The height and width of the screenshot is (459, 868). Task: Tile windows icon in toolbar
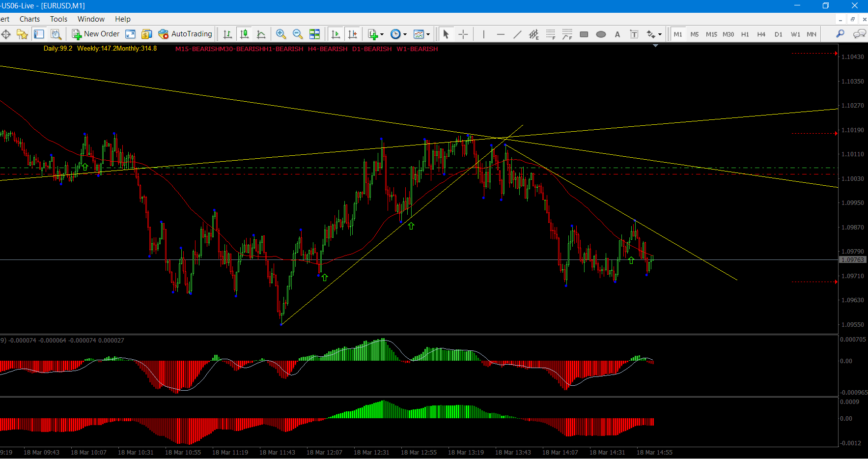pyautogui.click(x=314, y=34)
